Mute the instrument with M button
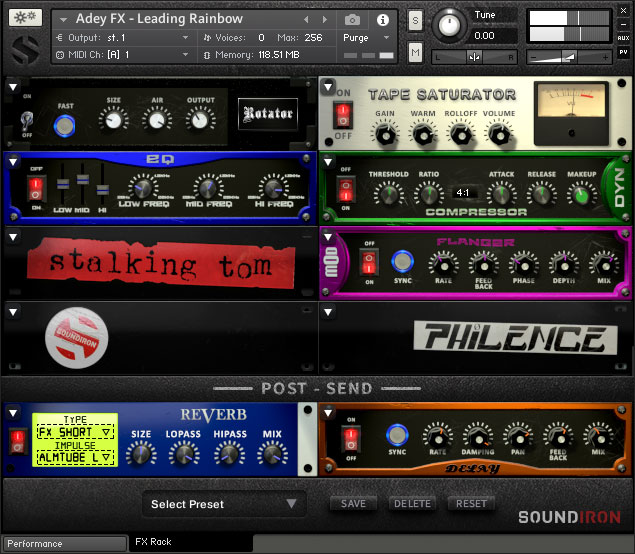 (x=415, y=52)
